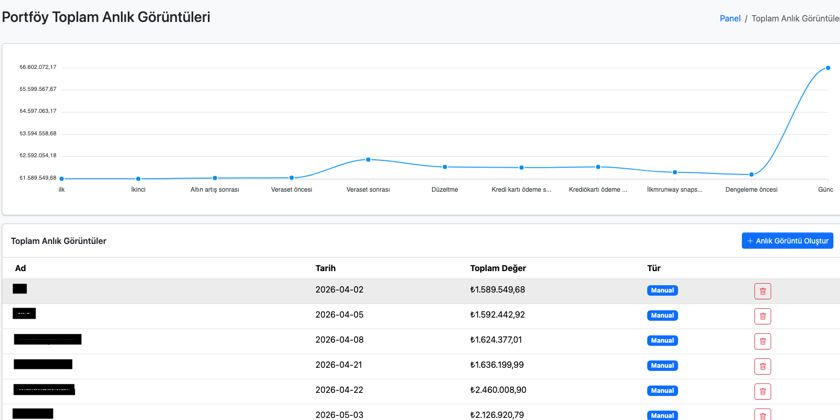Select the chart point for Düzeltme
Viewport: 840px width, 420px height.
(445, 167)
